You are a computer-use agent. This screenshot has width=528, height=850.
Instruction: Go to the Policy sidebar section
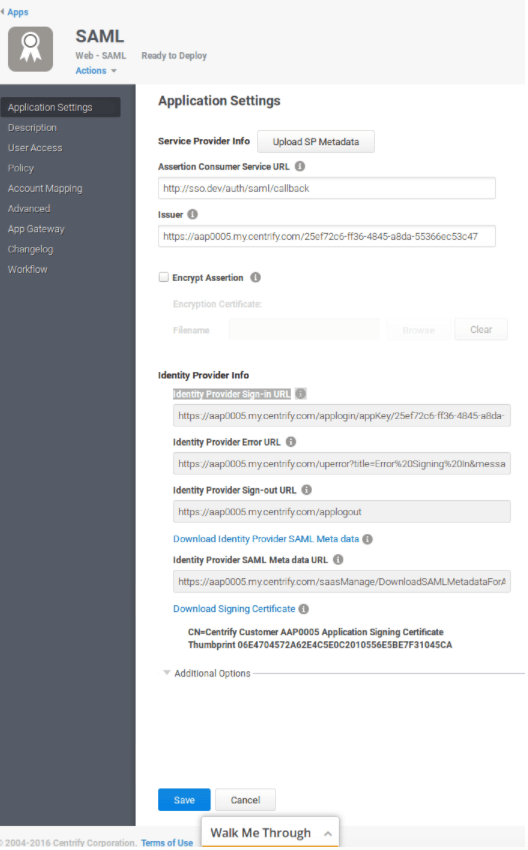point(21,168)
